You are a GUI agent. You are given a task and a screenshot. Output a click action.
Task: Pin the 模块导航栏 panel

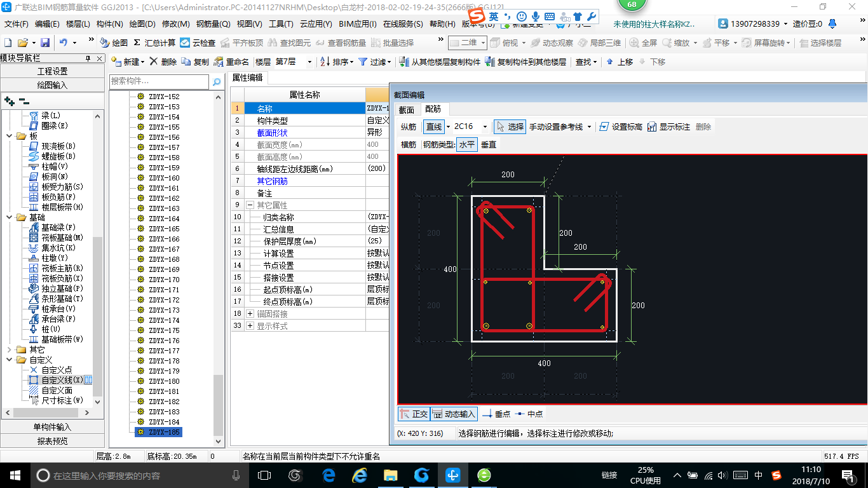pyautogui.click(x=88, y=58)
